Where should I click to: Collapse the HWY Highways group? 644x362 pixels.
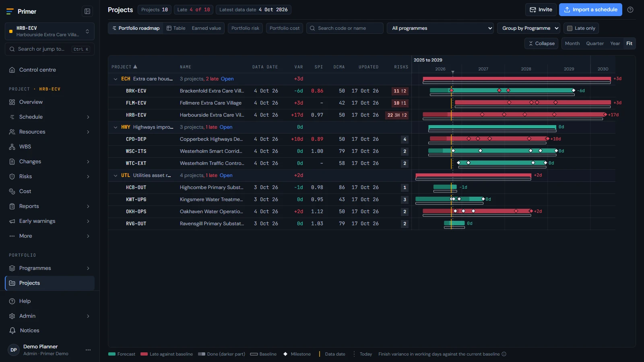116,128
